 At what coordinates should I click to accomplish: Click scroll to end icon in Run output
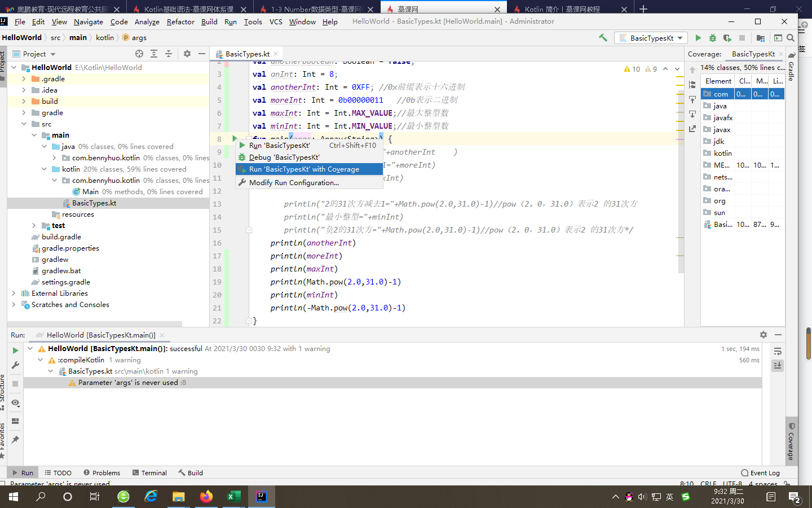coord(778,366)
